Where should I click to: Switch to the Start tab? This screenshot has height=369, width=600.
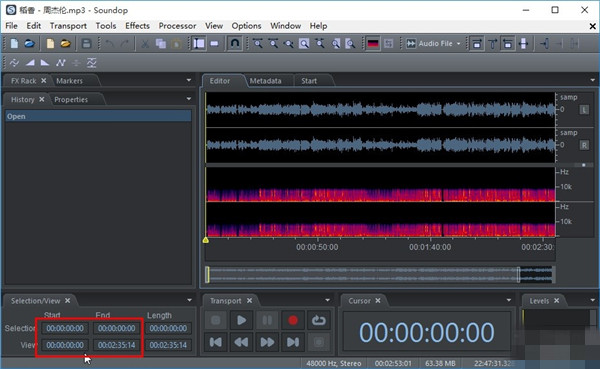309,81
